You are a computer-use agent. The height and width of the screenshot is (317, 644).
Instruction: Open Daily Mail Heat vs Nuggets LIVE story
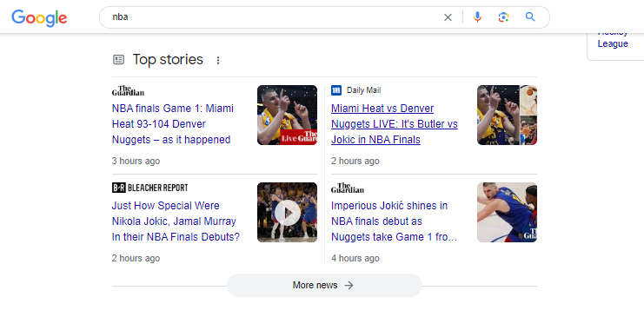pos(395,124)
